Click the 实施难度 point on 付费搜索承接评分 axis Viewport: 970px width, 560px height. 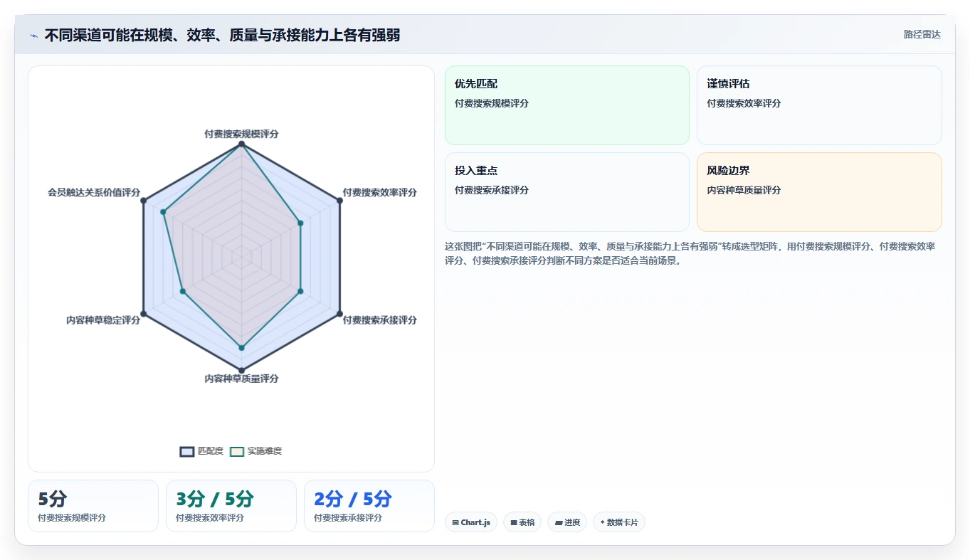[300, 291]
